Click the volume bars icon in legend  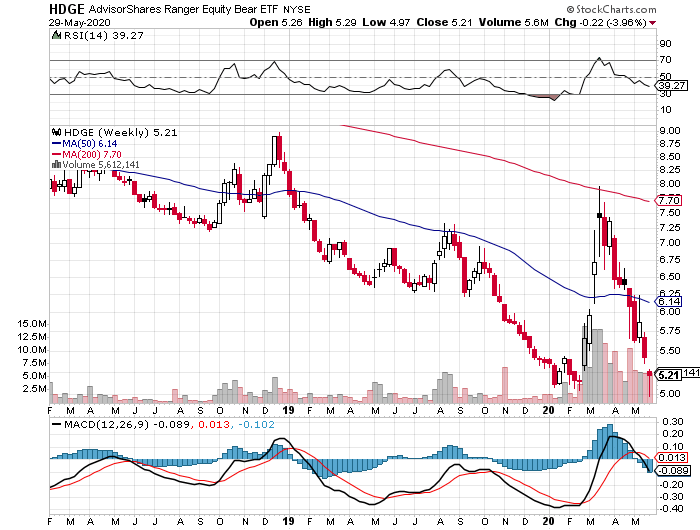click(55, 164)
